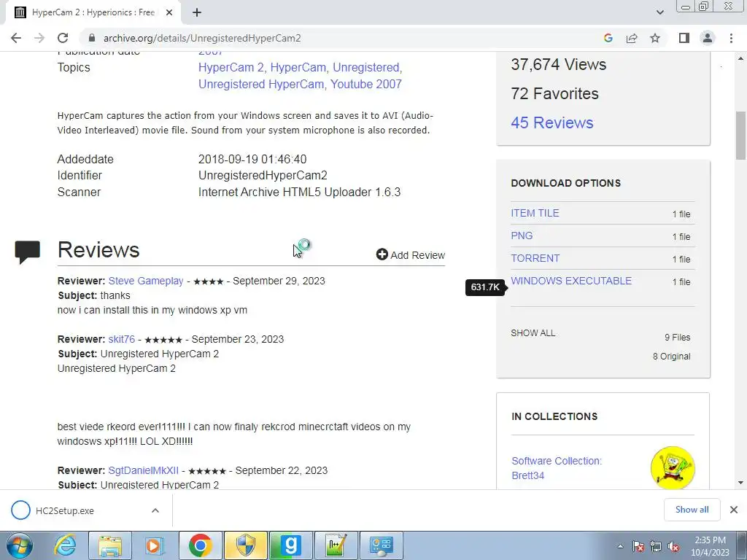View site information via the lock icon
Screen dimensions: 747x560
point(92,38)
